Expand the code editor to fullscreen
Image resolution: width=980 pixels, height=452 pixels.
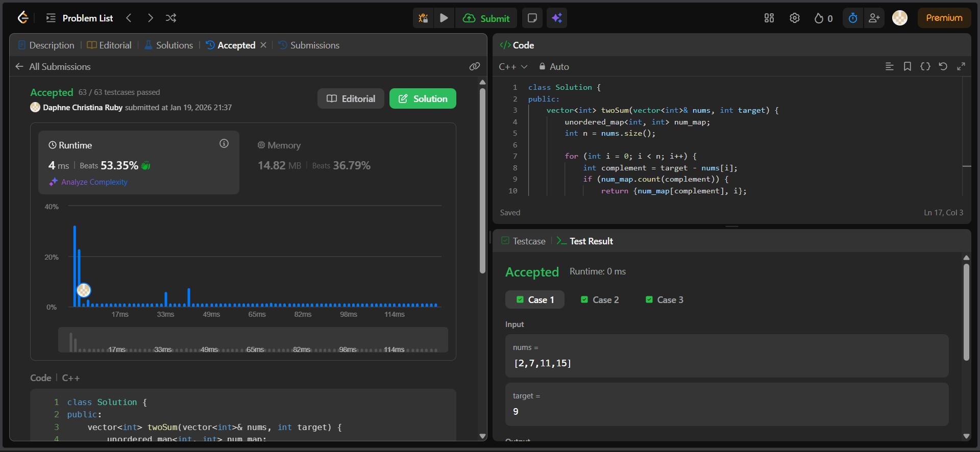961,67
